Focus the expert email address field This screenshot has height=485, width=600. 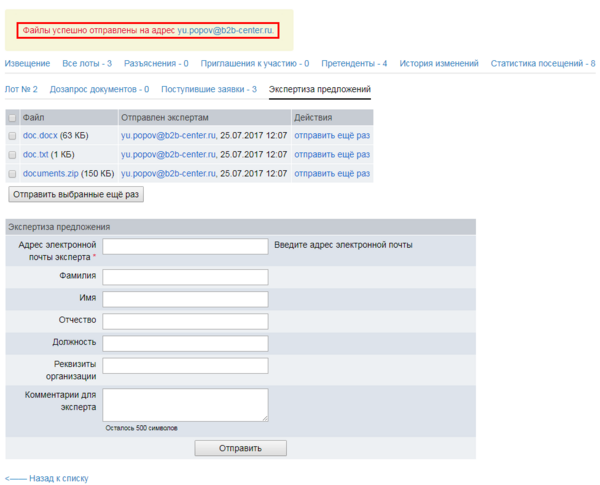point(185,247)
